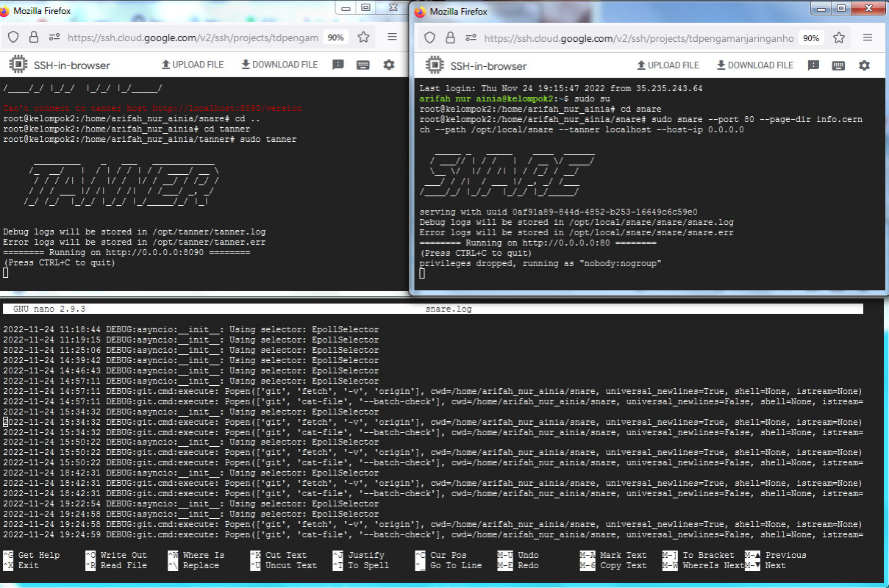Click red "Can't connect to tanner host" error line
889x588 pixels.
pyautogui.click(x=152, y=108)
